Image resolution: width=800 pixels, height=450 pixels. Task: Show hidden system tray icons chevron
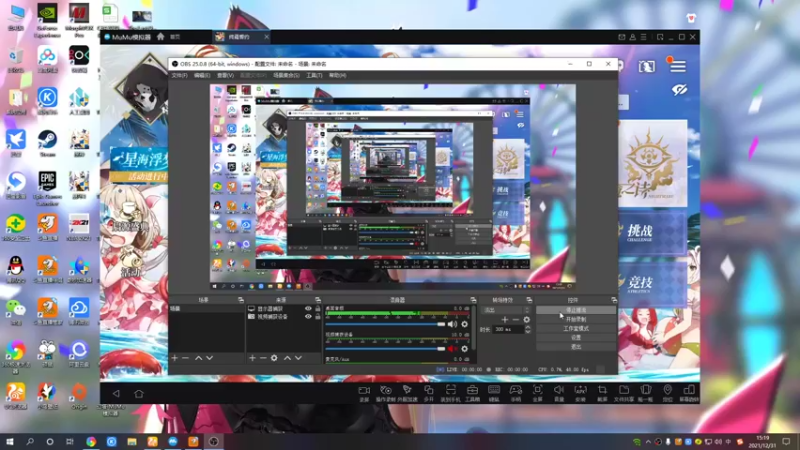click(x=648, y=442)
